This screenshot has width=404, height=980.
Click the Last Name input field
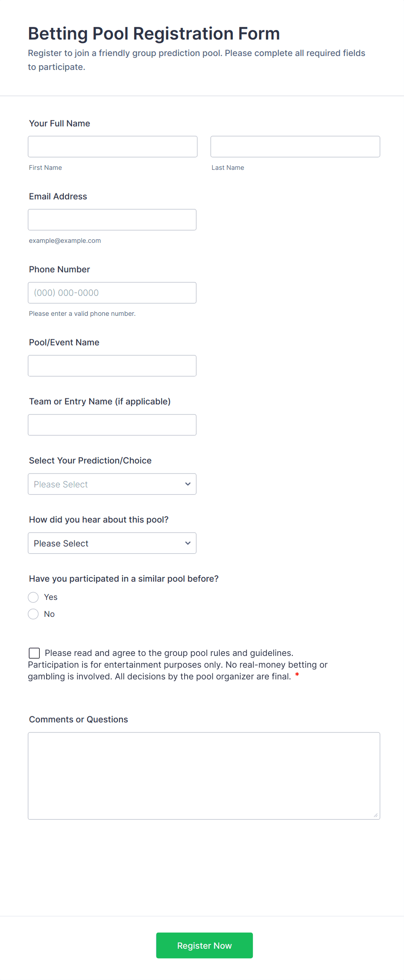tap(295, 146)
